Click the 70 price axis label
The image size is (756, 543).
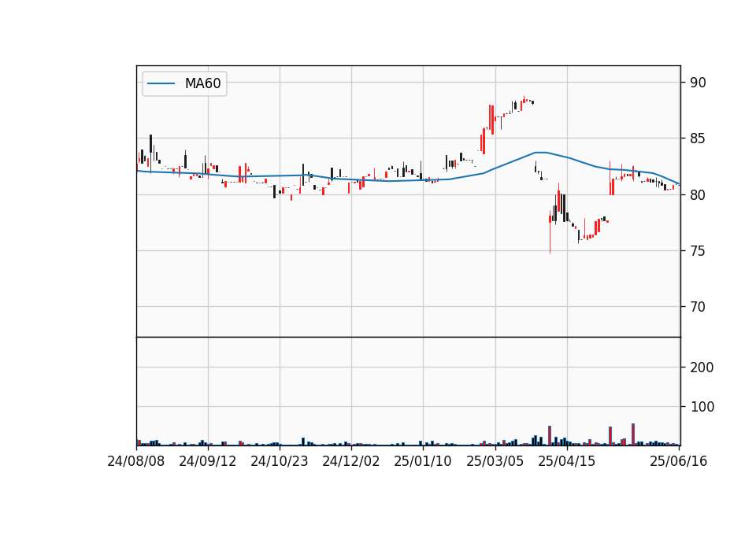point(698,306)
